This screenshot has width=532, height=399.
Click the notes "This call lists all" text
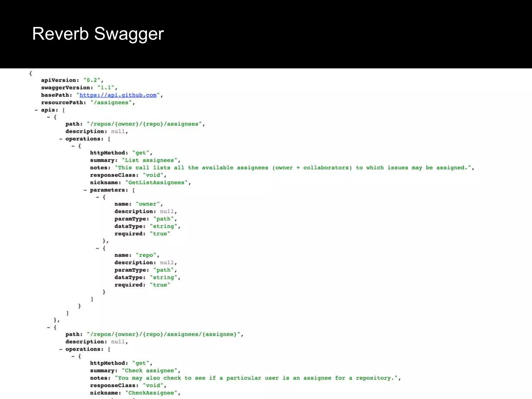pyautogui.click(x=293, y=168)
